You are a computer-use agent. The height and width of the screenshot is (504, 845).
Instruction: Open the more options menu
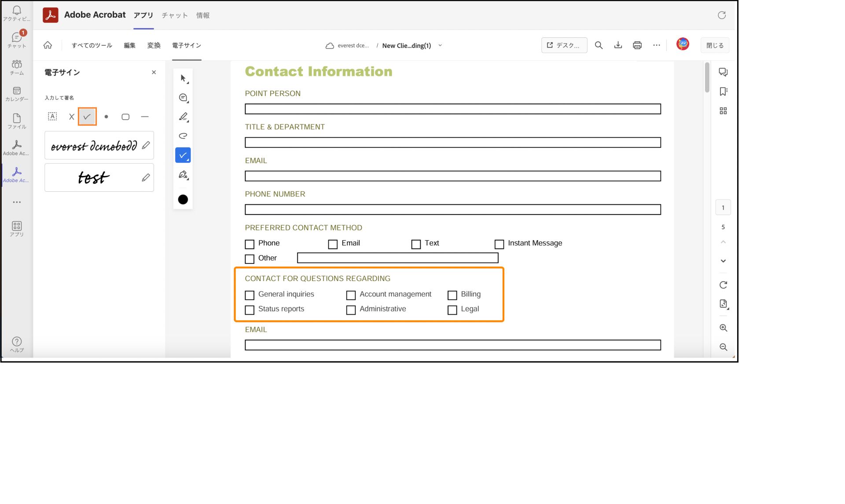click(658, 46)
